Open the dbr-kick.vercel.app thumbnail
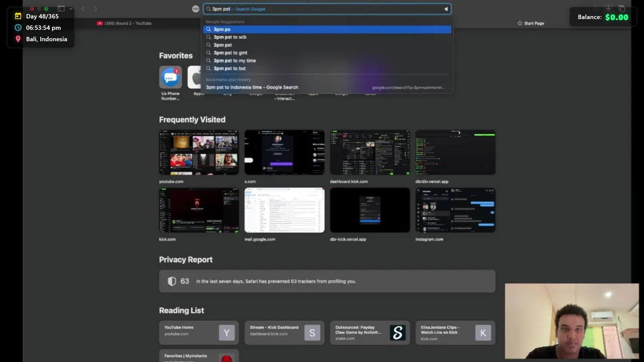Viewport: 644px width, 362px height. pyautogui.click(x=370, y=210)
